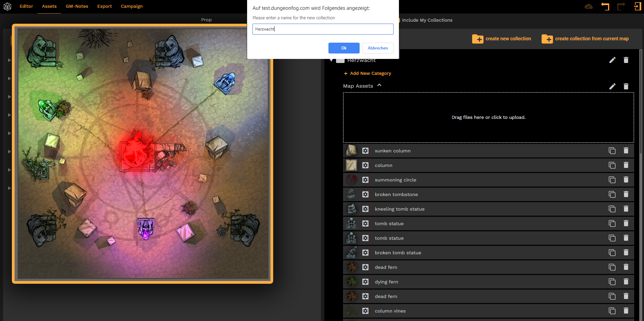Image resolution: width=644 pixels, height=321 pixels.
Task: Duplicate the column vines asset
Action: point(612,311)
